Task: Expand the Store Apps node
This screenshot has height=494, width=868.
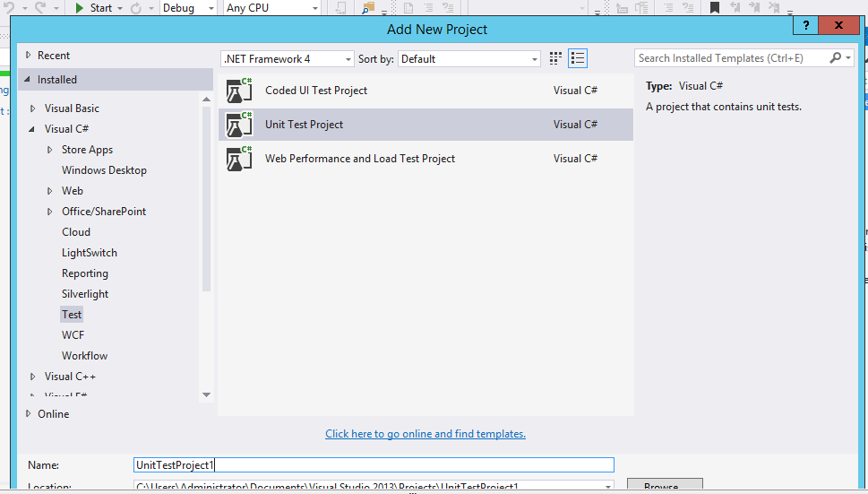Action: (50, 150)
